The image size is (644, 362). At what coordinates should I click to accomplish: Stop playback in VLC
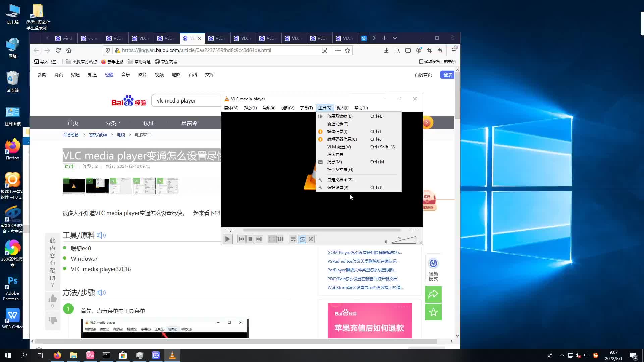pos(250,239)
